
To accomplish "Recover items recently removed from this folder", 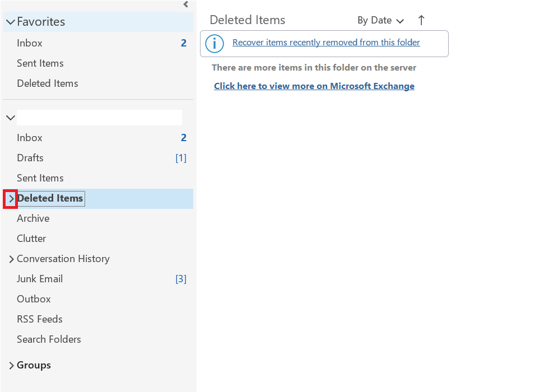I will click(326, 43).
